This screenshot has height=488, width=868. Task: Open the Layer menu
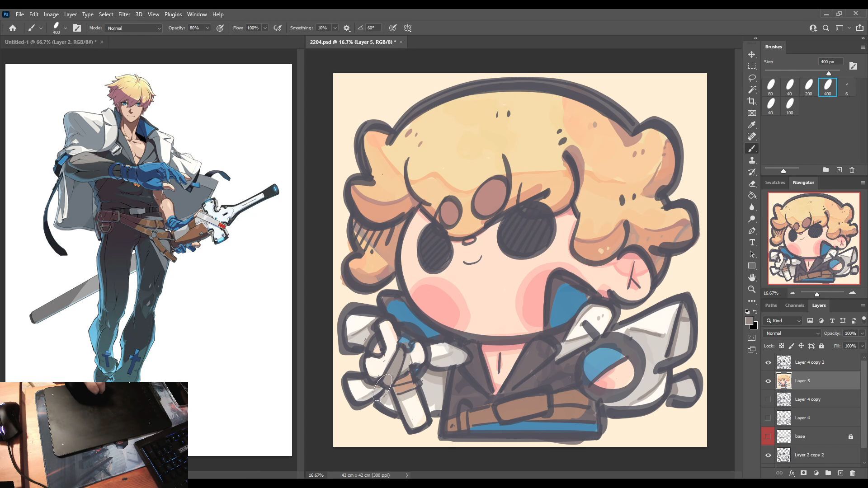pyautogui.click(x=70, y=14)
